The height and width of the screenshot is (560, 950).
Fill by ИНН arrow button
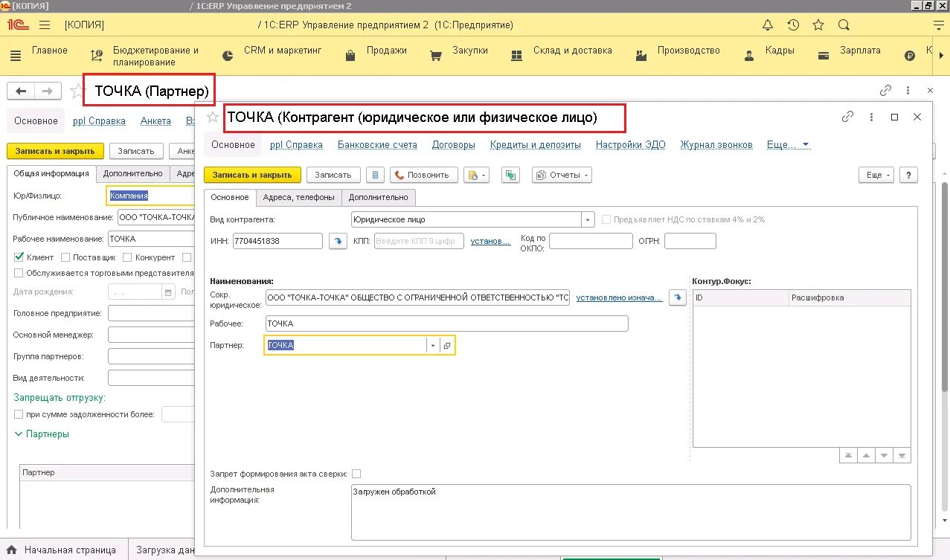click(338, 241)
